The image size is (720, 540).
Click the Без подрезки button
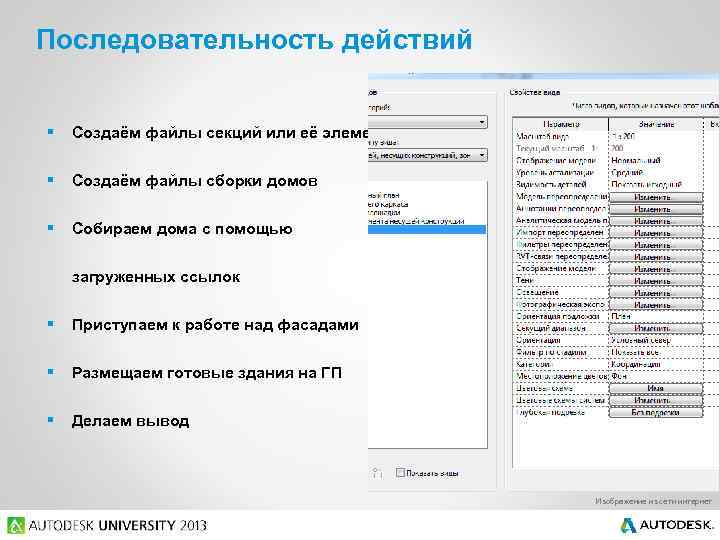(656, 412)
